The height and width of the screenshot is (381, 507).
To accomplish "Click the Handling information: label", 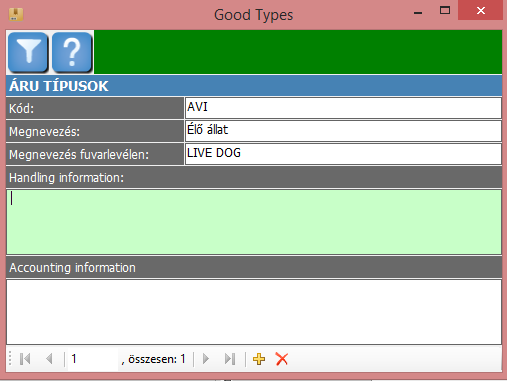I will 254,177.
